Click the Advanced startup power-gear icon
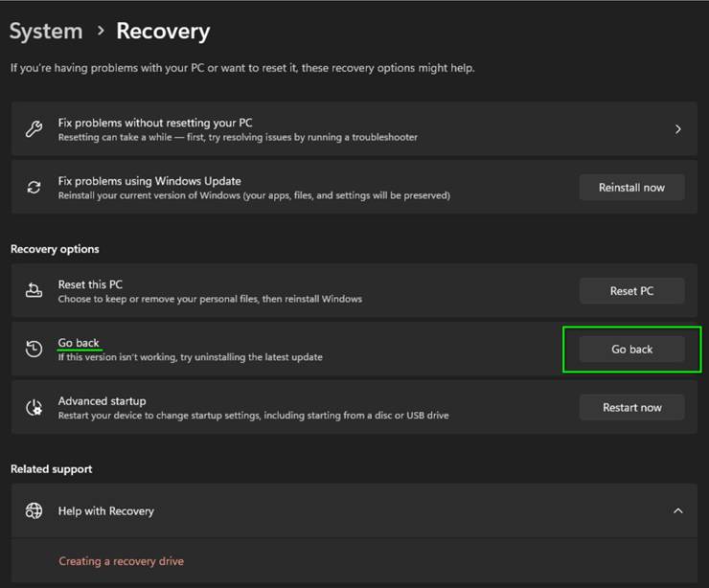This screenshot has height=588, width=709. [x=34, y=407]
